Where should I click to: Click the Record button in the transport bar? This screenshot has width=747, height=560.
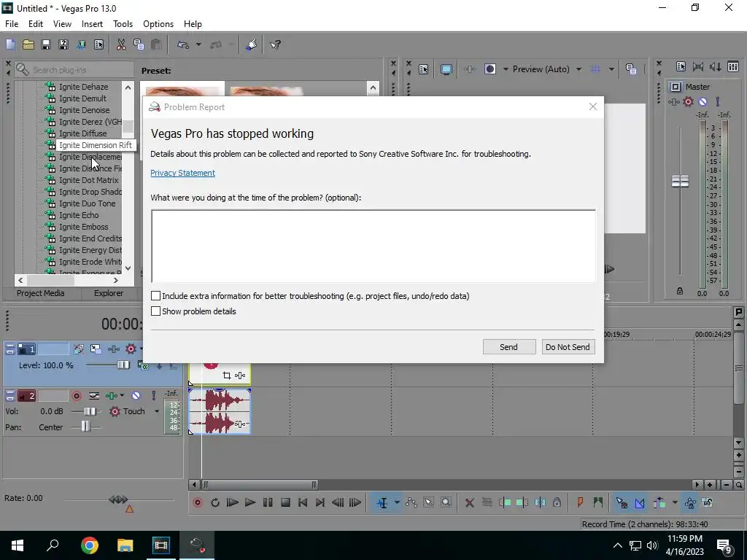198,502
